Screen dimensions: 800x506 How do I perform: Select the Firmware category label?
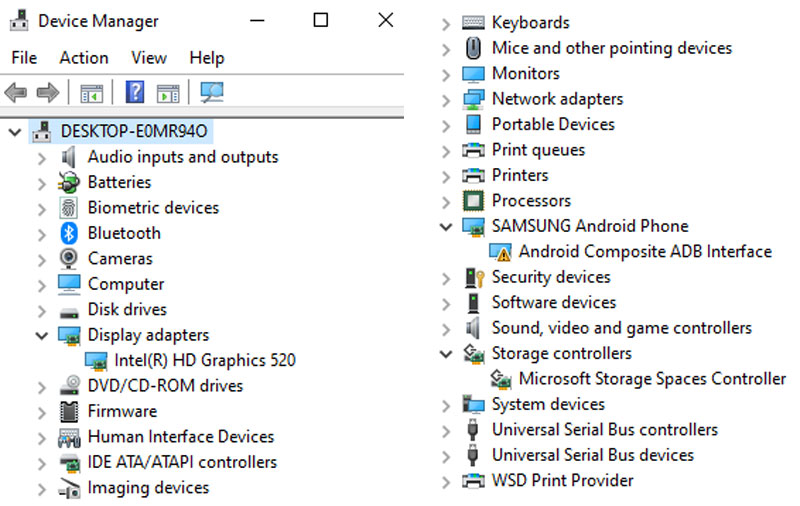tap(122, 412)
